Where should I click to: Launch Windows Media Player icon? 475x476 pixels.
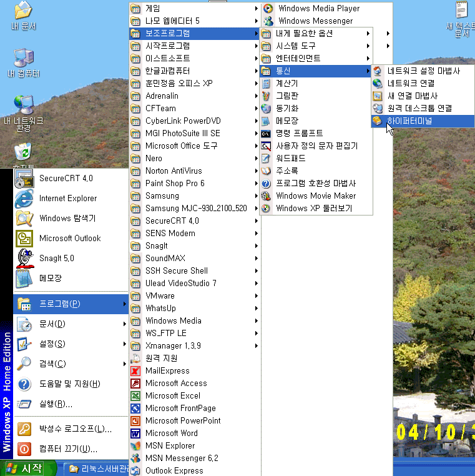click(268, 9)
